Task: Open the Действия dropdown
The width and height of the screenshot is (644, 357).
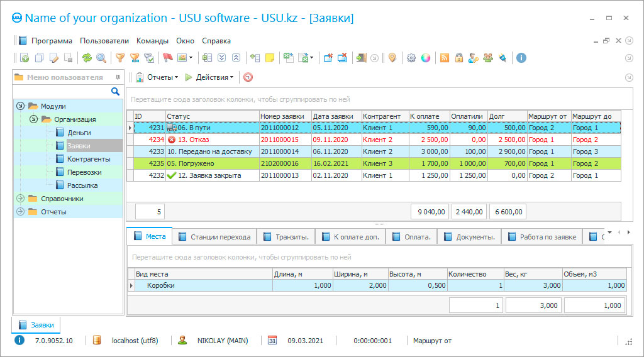Action: pyautogui.click(x=209, y=77)
